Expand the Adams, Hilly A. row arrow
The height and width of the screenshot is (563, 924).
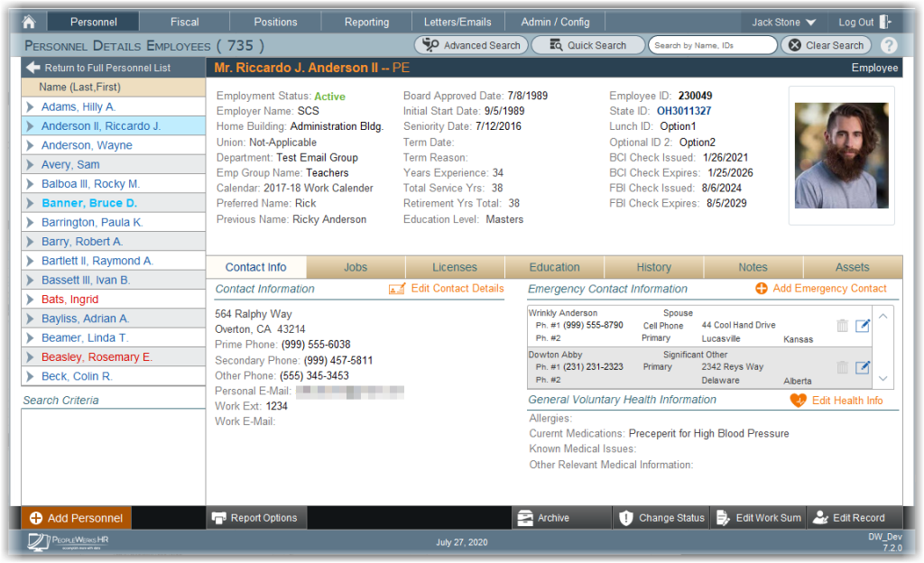coord(31,107)
